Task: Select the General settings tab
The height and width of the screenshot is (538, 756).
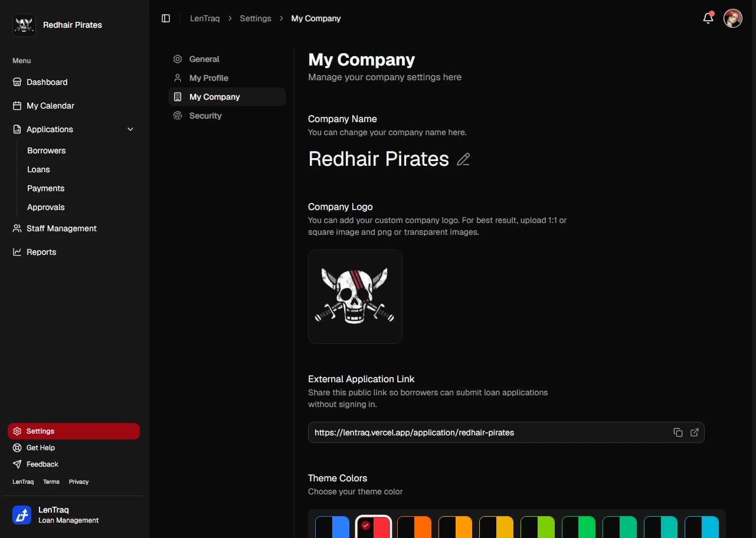Action: tap(227, 59)
